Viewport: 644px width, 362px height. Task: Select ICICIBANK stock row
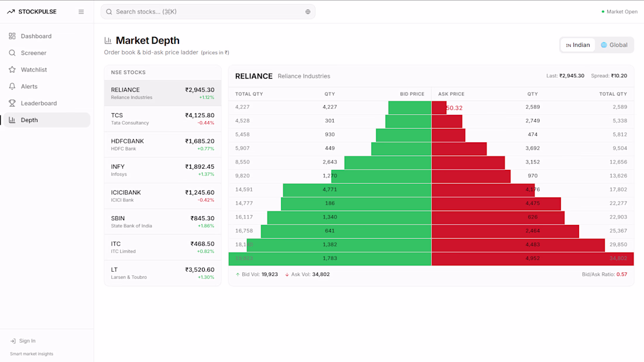point(163,196)
